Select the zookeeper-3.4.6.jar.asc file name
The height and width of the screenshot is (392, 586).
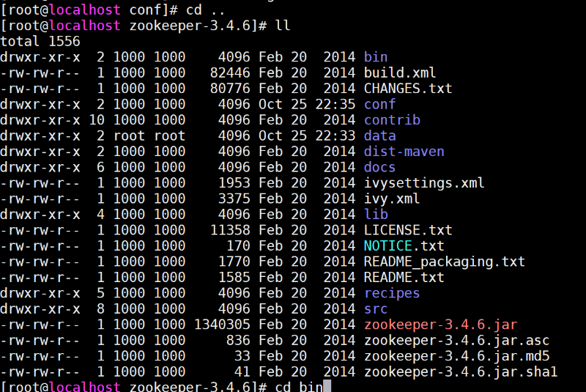[x=456, y=340]
